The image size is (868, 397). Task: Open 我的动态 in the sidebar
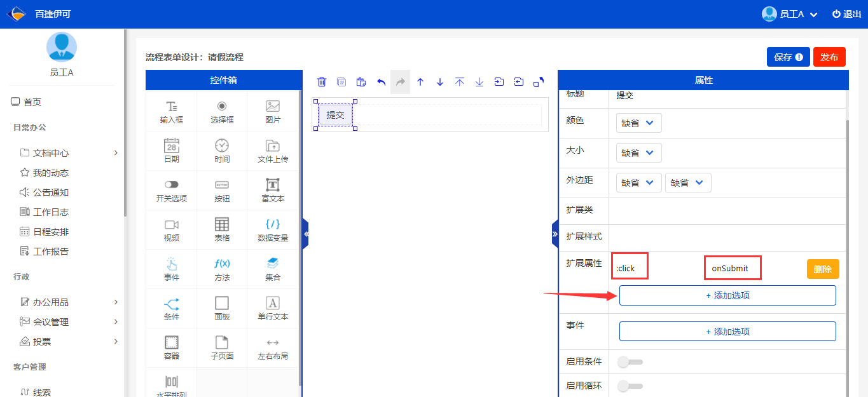pos(45,173)
